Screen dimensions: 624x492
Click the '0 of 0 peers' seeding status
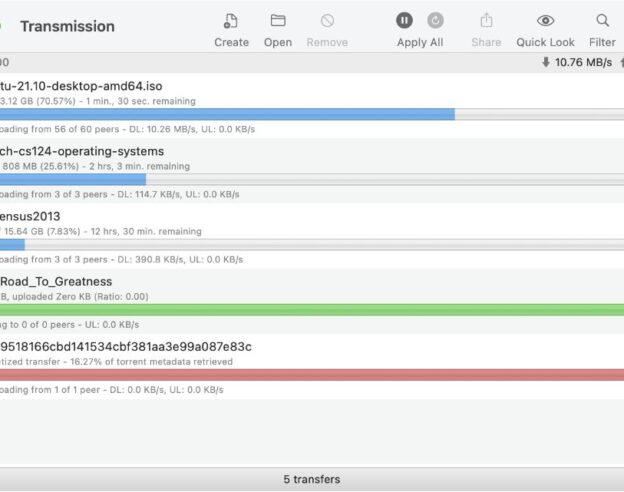(70, 325)
